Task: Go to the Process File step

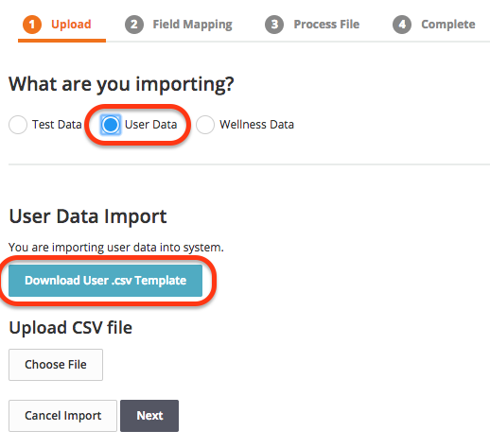Action: (312, 25)
